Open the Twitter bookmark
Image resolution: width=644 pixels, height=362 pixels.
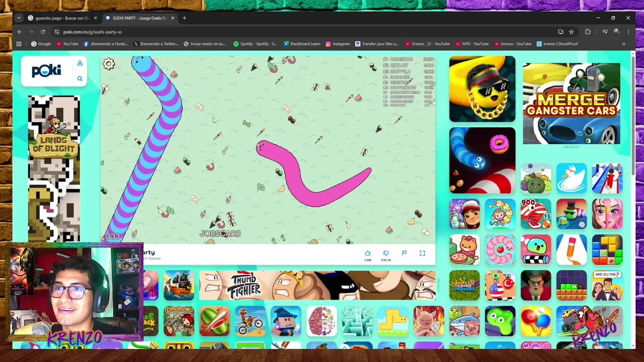(155, 44)
